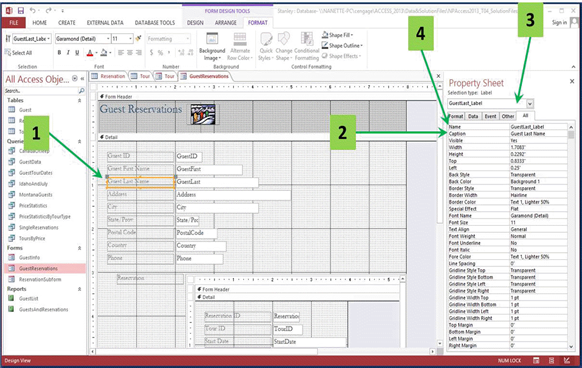Switch to the Reservation document tab
Viewport: 582px width, 368px height.
[x=109, y=76]
